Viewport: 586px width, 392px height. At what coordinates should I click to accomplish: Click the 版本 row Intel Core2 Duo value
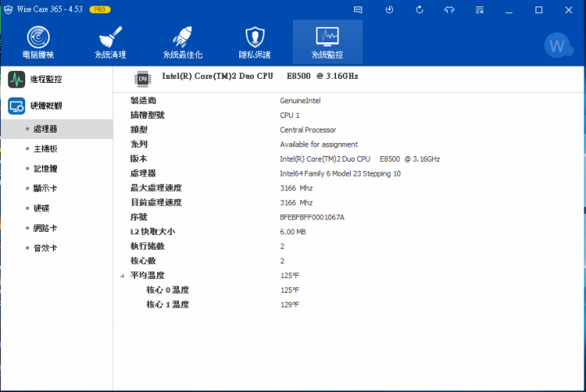pyautogui.click(x=360, y=159)
